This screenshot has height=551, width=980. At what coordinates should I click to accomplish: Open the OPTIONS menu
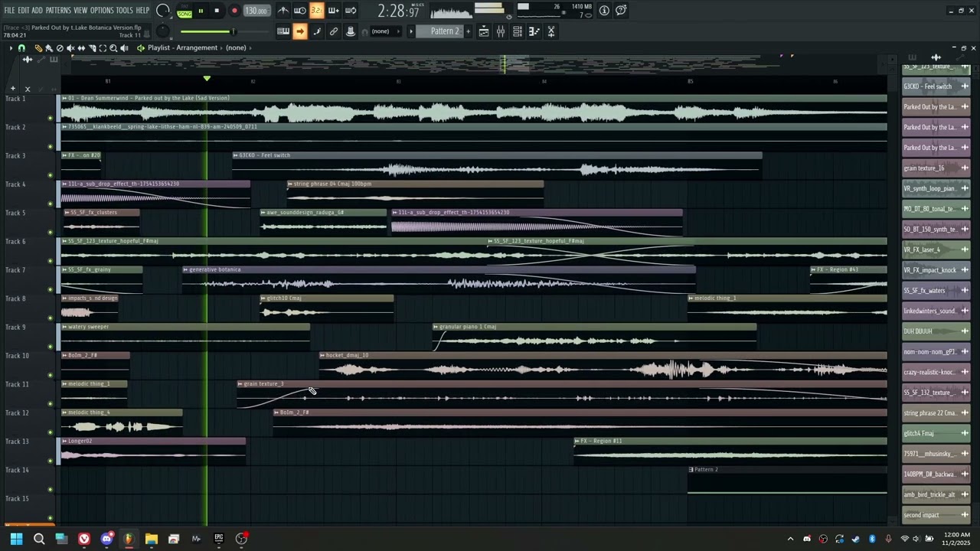tap(102, 11)
